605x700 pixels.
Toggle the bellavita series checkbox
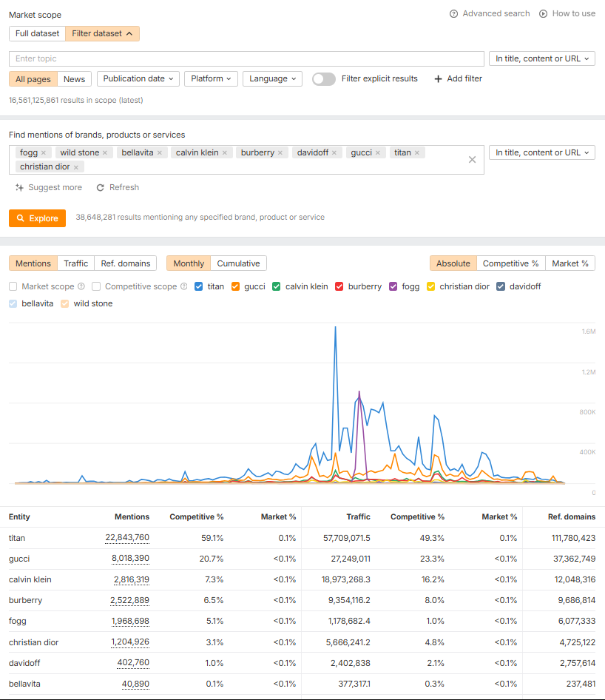coord(13,303)
